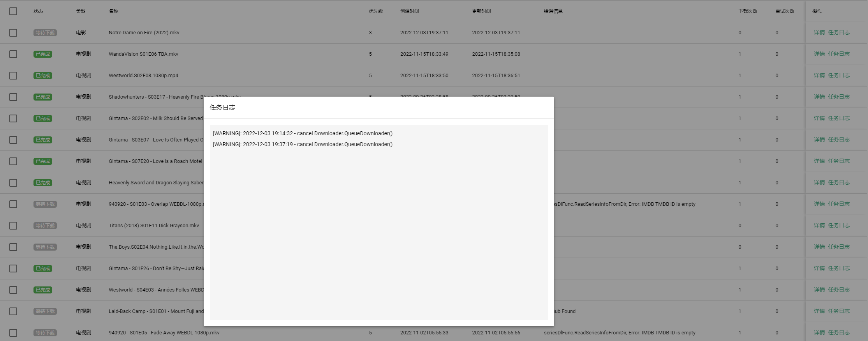Screen dimensions: 868x341
Task: Click the 错误信息 column header
Action: [553, 11]
